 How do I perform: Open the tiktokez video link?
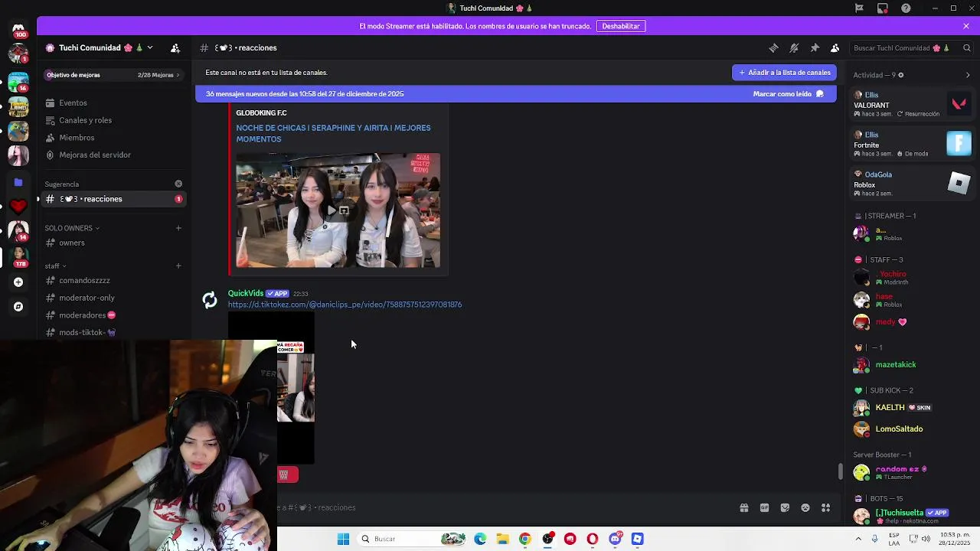(345, 305)
